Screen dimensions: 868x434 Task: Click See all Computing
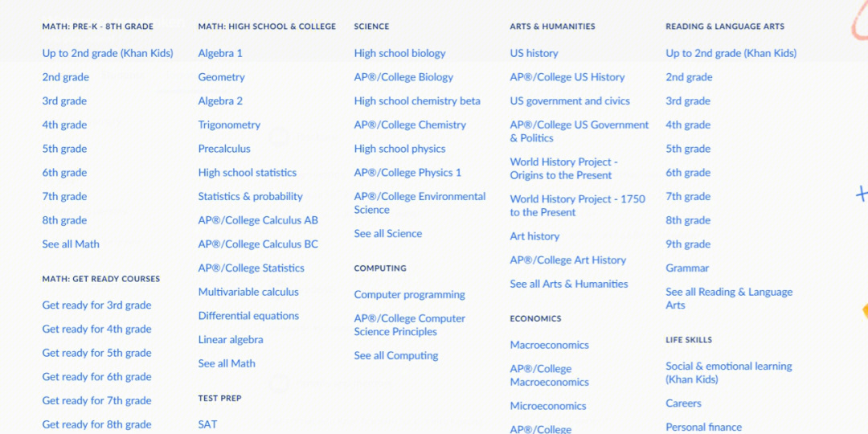coord(396,355)
